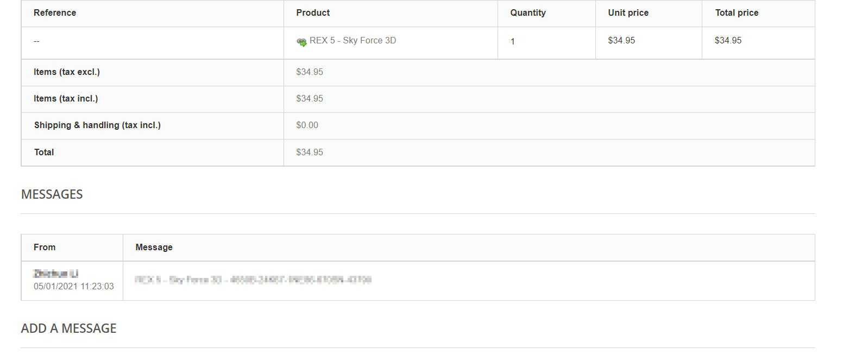Viewport: 868px width, 361px height.
Task: Select the $0.00 shipping amount
Action: (x=307, y=125)
